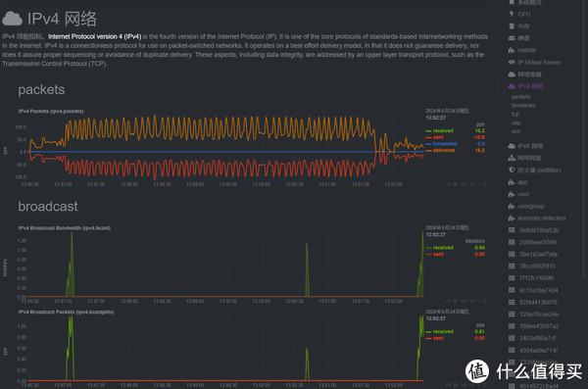Image resolution: width=588 pixels, height=389 pixels.
Task: Click the disk drive sidebar icon
Action: [x=512, y=38]
